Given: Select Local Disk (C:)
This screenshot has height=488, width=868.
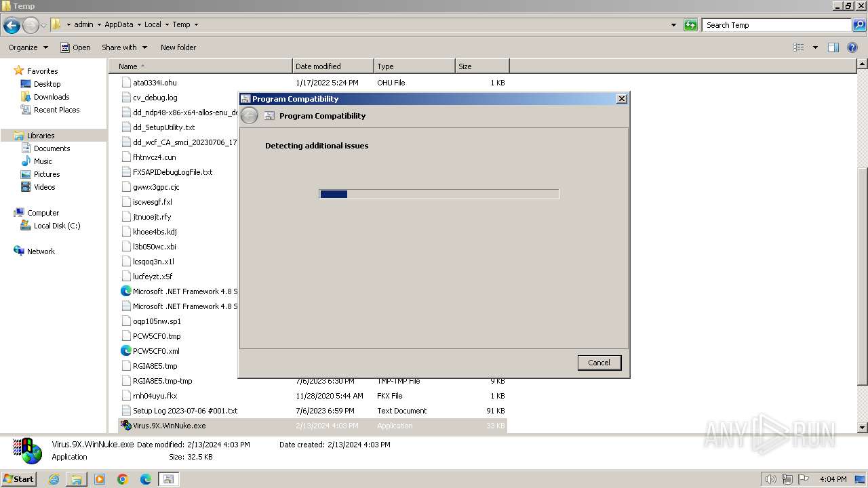Looking at the screenshot, I should (x=57, y=226).
